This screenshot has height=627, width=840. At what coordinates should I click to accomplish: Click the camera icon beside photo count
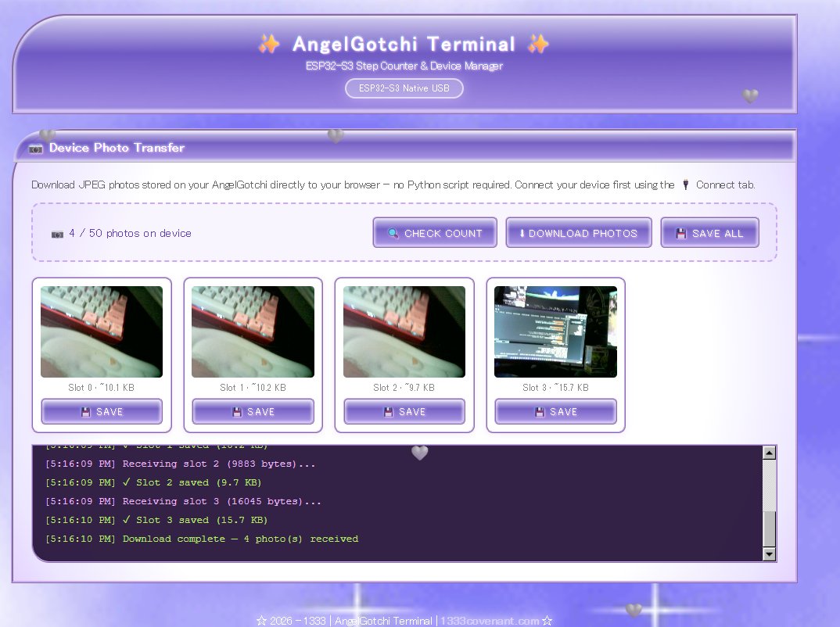[x=57, y=234]
